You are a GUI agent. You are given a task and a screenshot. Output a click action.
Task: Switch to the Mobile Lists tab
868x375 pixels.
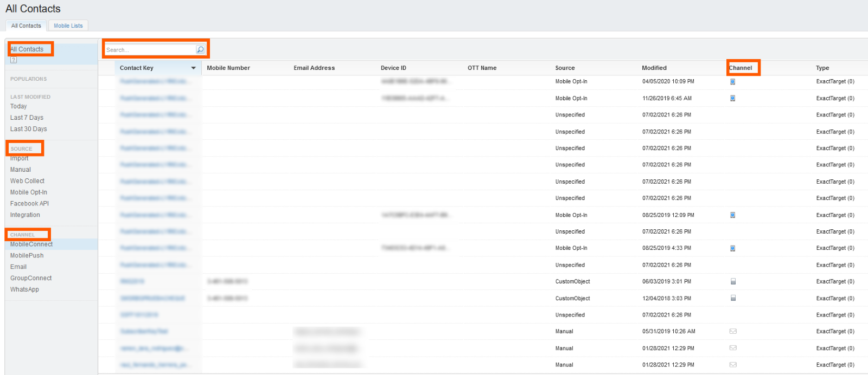(x=68, y=25)
